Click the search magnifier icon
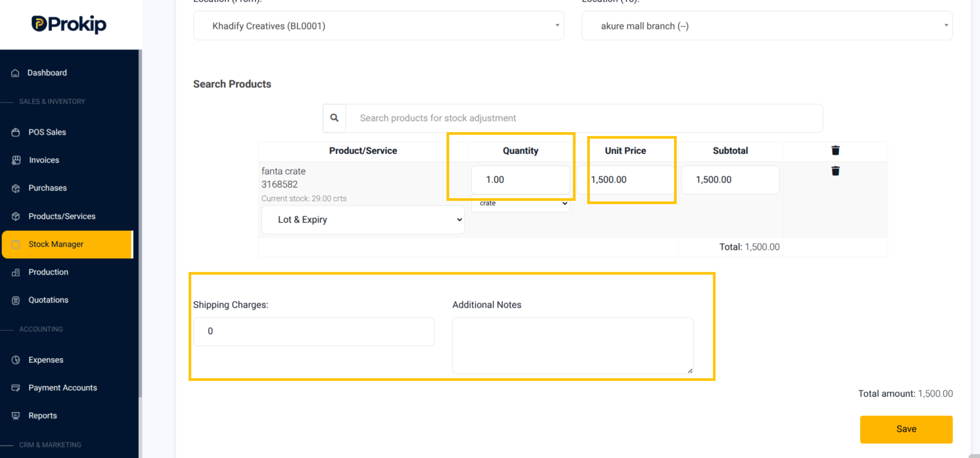 pyautogui.click(x=334, y=118)
